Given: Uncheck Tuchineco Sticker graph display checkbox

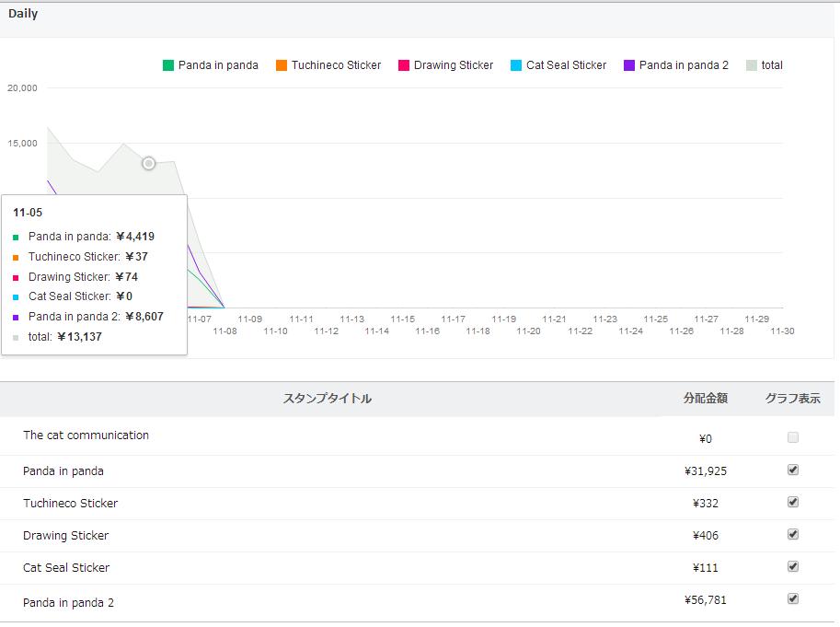Looking at the screenshot, I should click(793, 502).
